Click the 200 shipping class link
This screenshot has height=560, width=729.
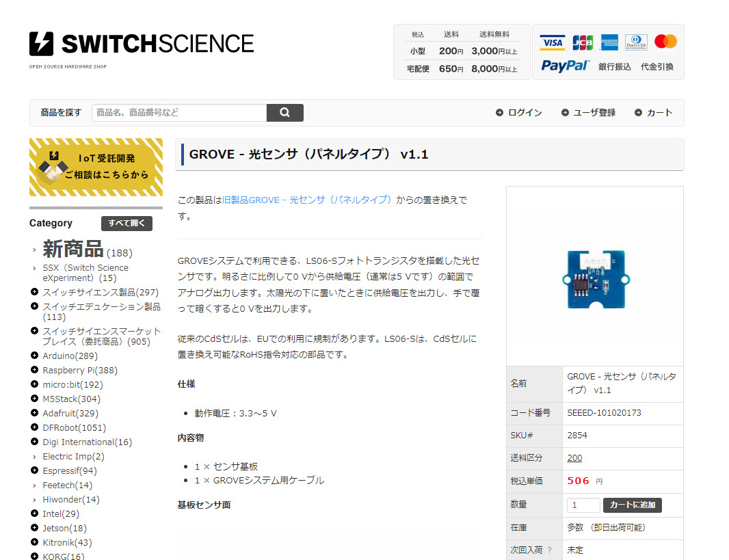click(x=574, y=457)
